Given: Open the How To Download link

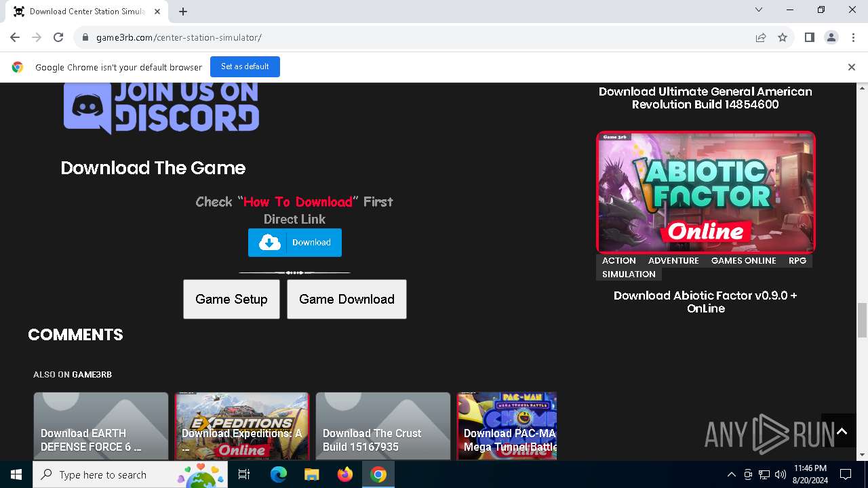Looking at the screenshot, I should pos(298,201).
